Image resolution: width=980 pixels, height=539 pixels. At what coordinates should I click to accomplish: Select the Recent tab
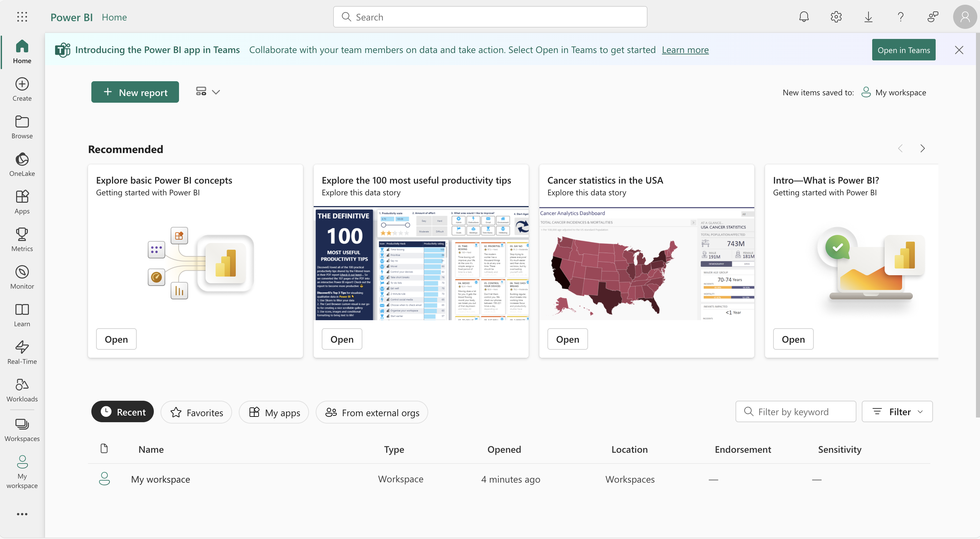(x=123, y=412)
